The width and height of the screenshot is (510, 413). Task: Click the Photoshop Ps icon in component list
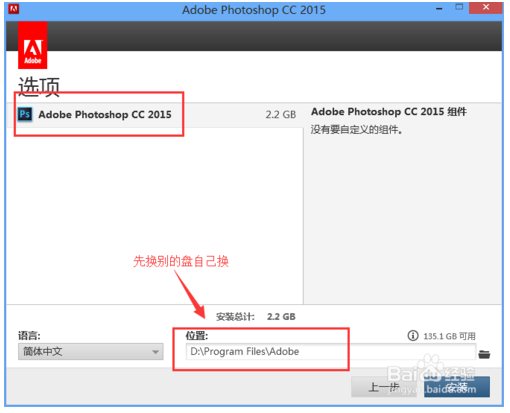[x=25, y=114]
